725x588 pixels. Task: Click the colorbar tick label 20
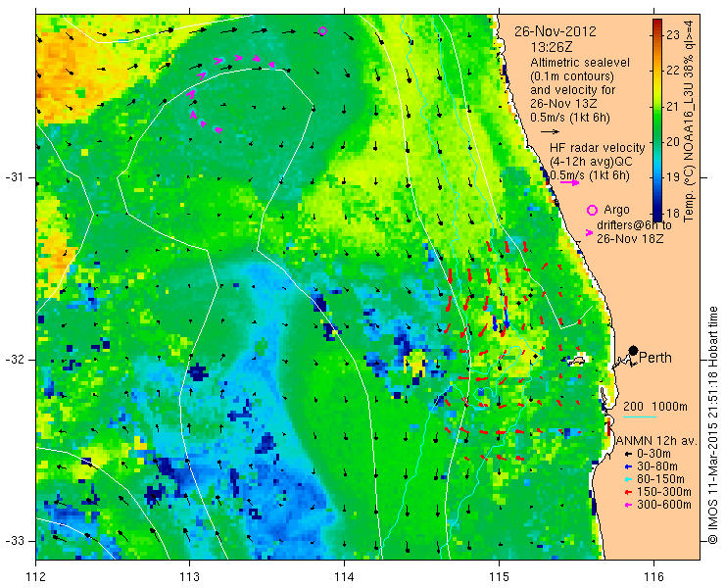pos(673,142)
